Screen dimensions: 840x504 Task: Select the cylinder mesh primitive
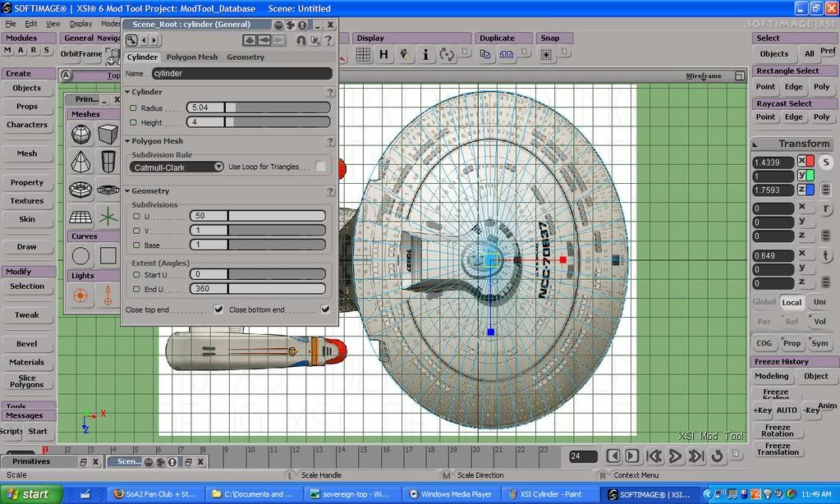[x=108, y=161]
